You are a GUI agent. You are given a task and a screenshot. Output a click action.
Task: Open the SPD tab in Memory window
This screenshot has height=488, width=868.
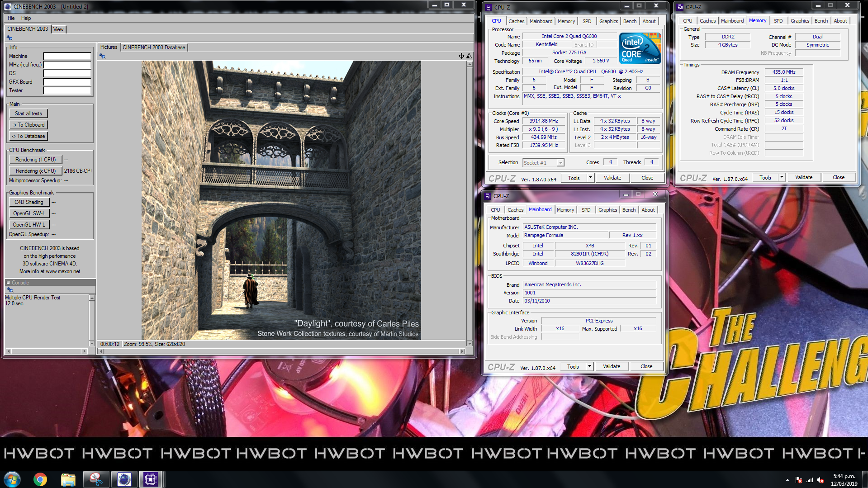click(x=778, y=21)
